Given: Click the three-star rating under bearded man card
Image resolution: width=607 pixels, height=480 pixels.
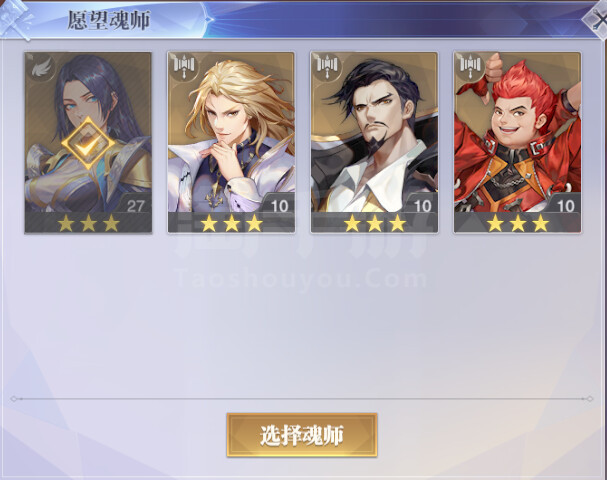Looking at the screenshot, I should tap(375, 223).
